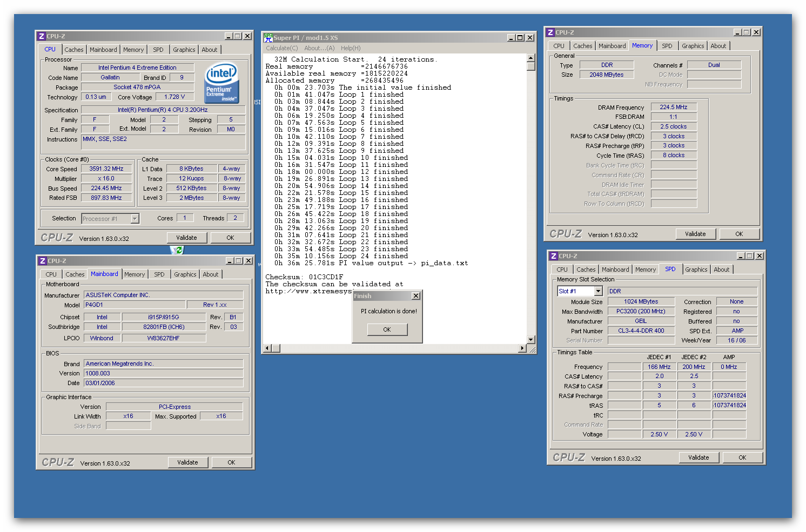Click the Super PI vertical scrollbar thumb

(x=531, y=66)
